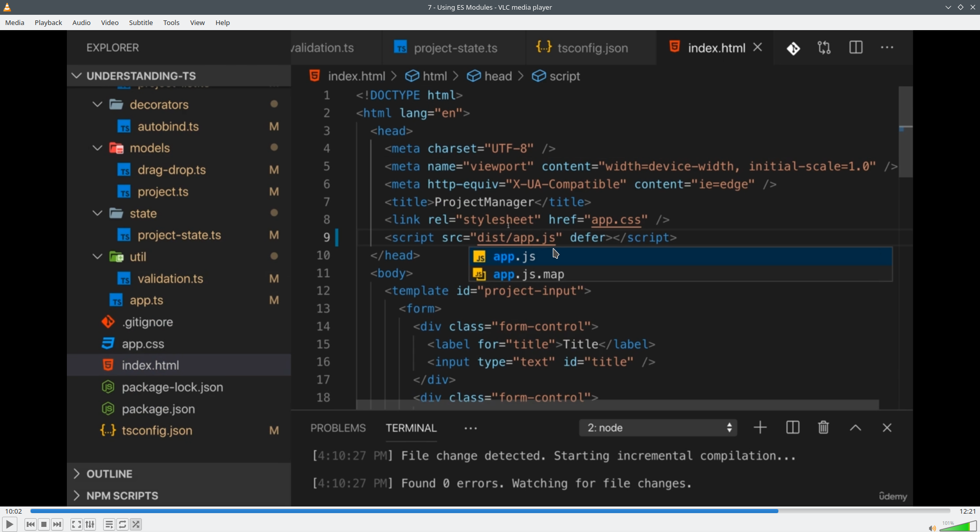The height and width of the screenshot is (532, 980).
Task: Choose app.js.map from the autocomplete list
Action: (x=680, y=274)
